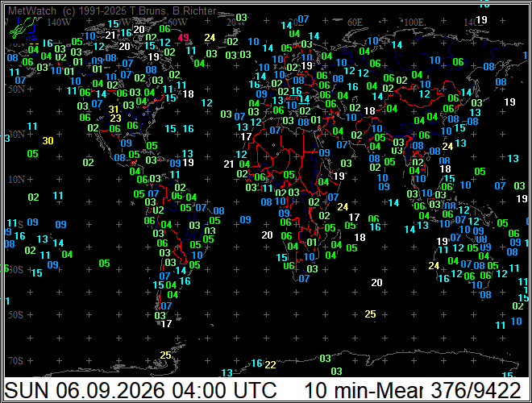This screenshot has height=403, width=532.
Task: Click the MetWatch copyright title text
Action: pyautogui.click(x=112, y=10)
